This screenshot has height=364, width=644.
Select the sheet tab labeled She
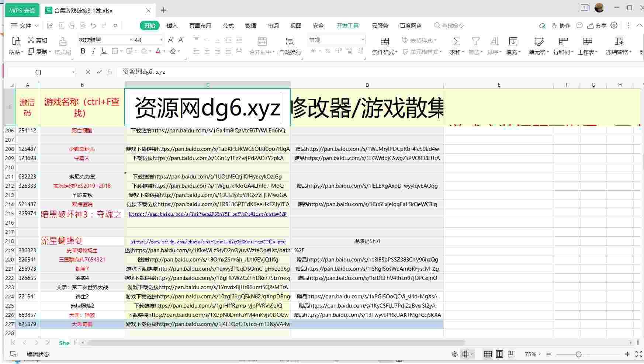coord(64,343)
